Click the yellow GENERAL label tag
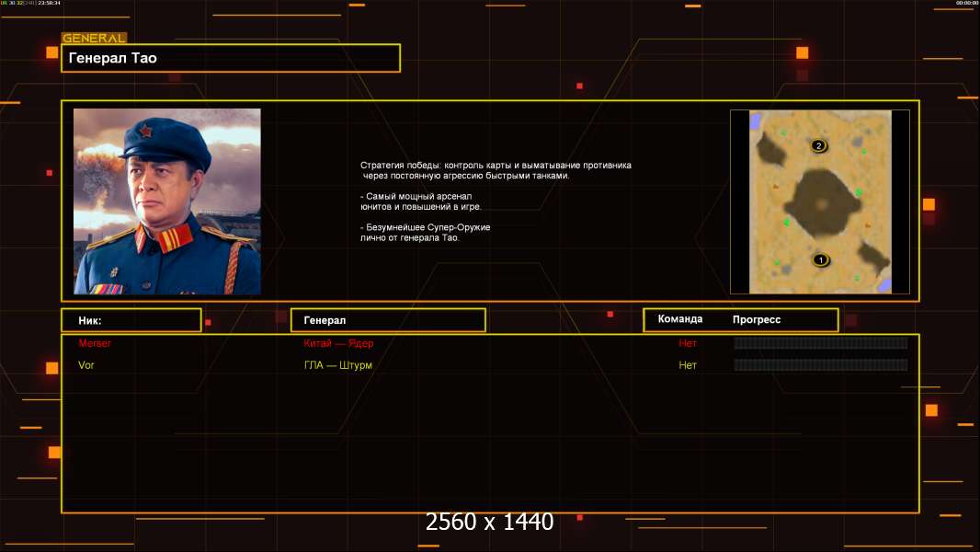 pos(95,38)
